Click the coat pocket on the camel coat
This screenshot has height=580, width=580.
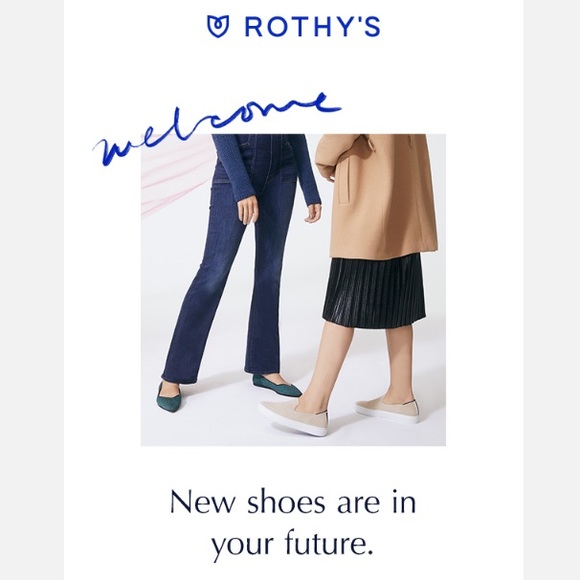[x=343, y=181]
